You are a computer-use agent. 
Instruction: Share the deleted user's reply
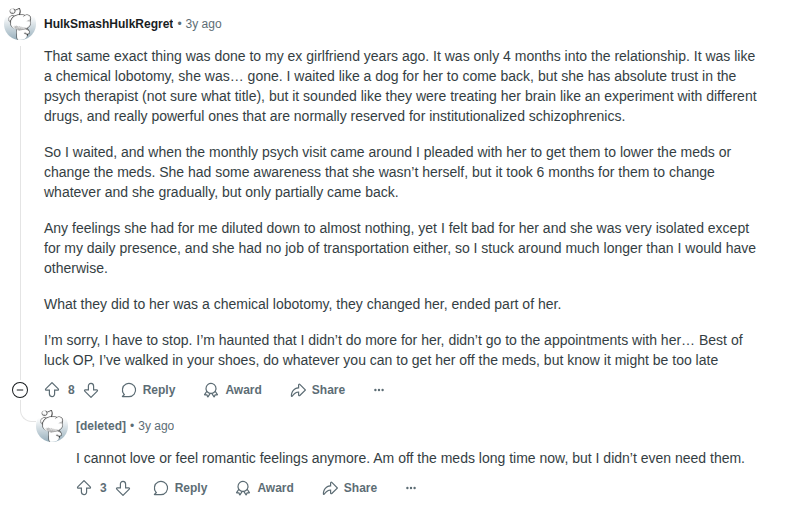click(349, 488)
